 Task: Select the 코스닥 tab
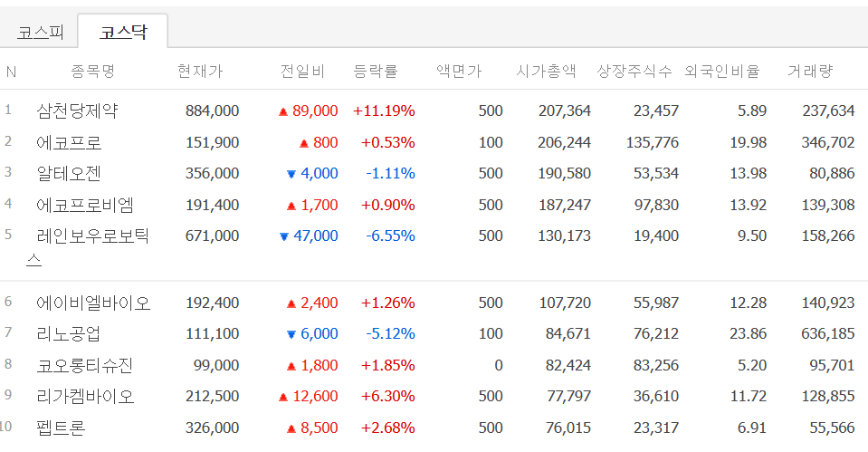tap(123, 32)
